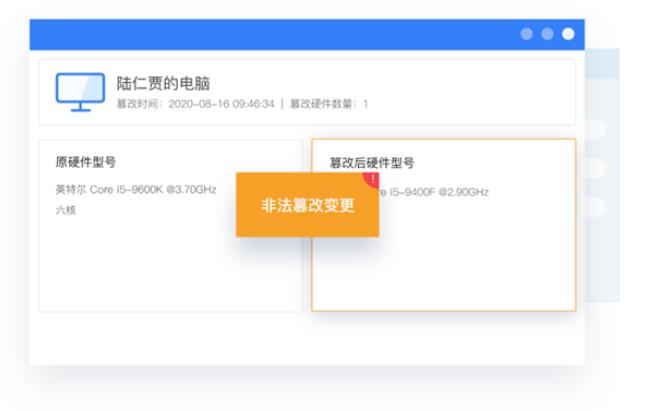Viewport: 648px width, 411px height.
Task: Select the 英特尔 Core i5-9600K @3.70GHz entry
Action: click(136, 190)
